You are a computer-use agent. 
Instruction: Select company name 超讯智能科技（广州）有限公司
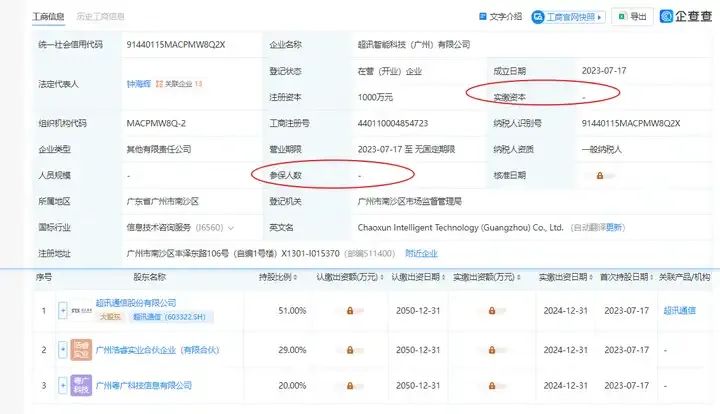(414, 45)
